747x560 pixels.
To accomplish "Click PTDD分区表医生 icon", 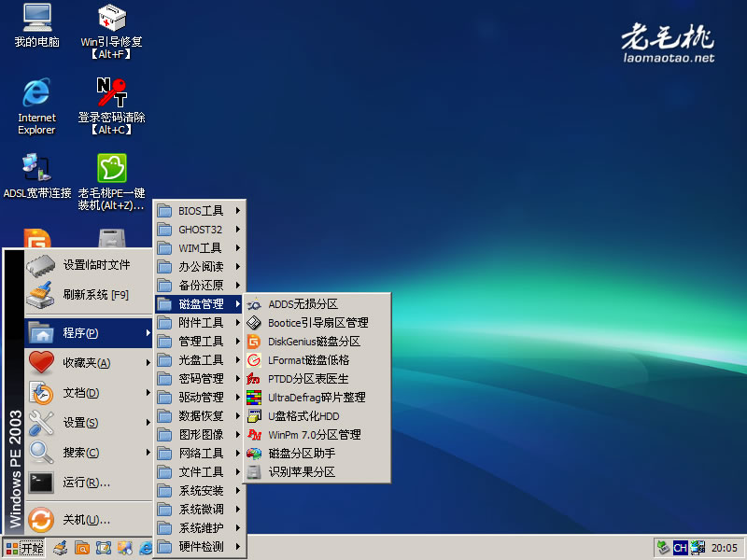I will (x=254, y=379).
